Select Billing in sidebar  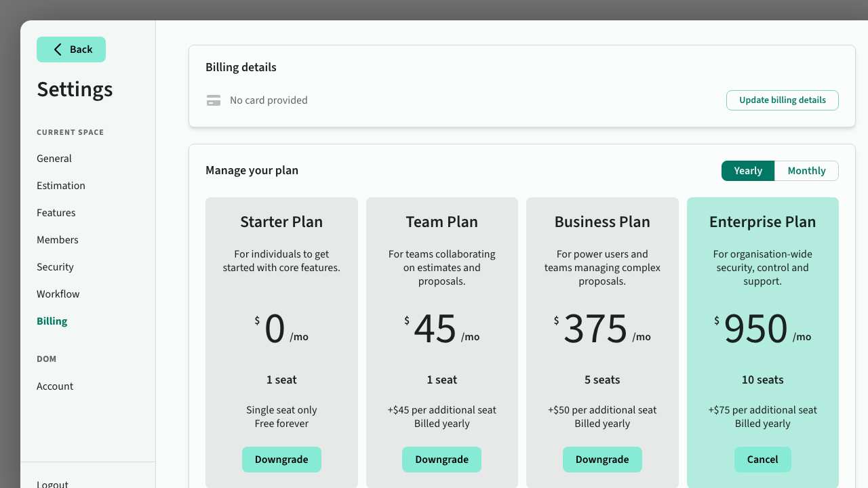[x=52, y=321]
